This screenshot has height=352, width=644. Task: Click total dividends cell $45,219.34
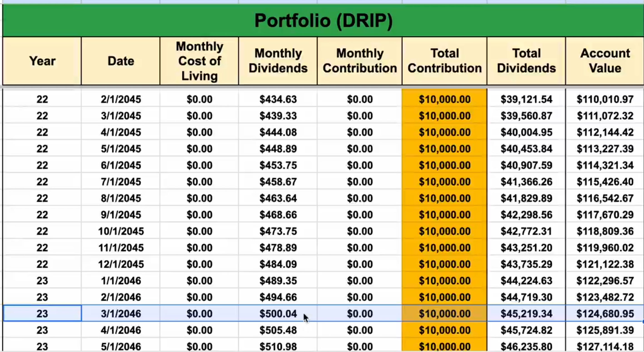(526, 314)
